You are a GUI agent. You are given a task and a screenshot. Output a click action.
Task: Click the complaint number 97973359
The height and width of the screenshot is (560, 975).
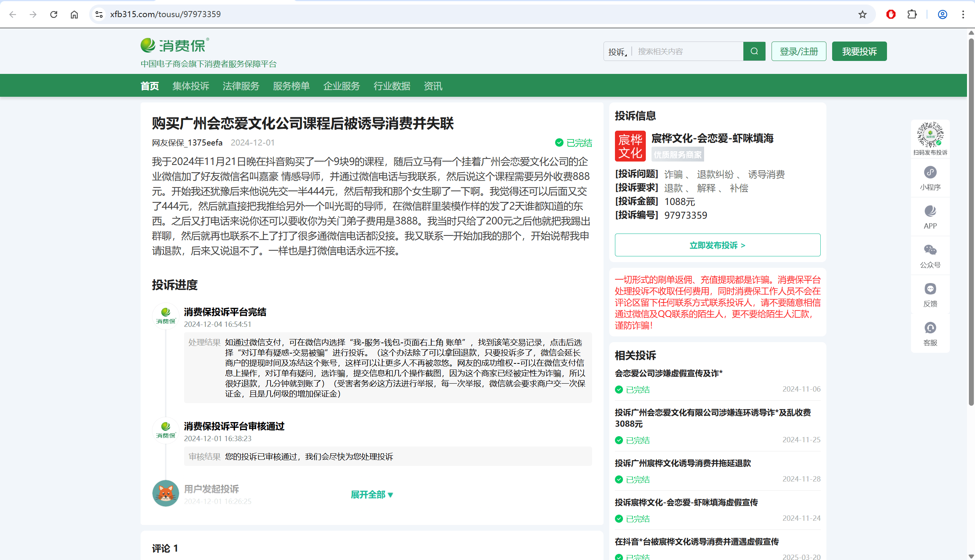point(686,215)
